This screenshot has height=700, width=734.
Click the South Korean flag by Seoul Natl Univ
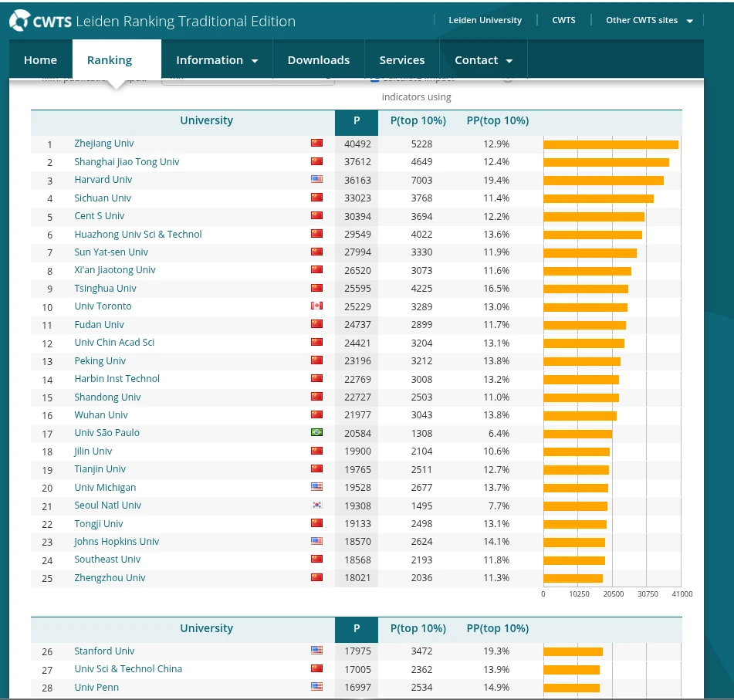point(316,506)
